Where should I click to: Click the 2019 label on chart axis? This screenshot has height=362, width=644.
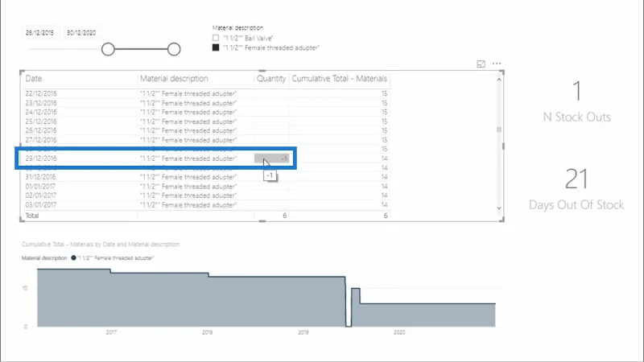coord(303,332)
